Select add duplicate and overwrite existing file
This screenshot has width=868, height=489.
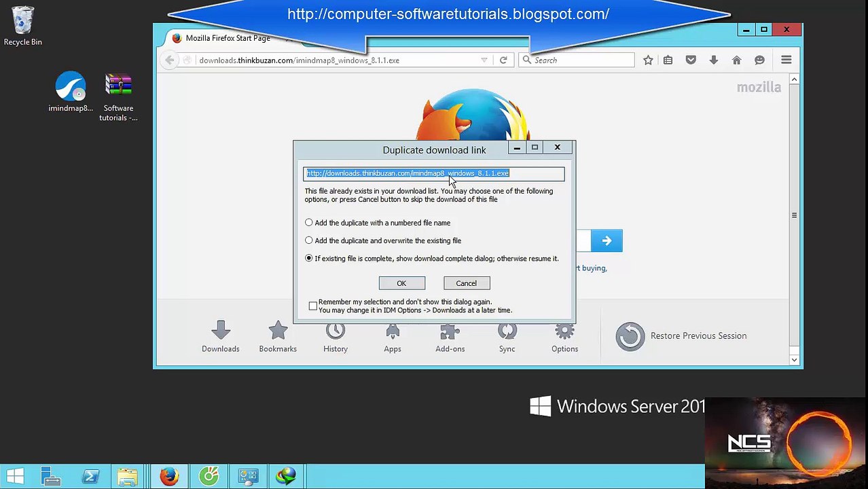click(x=383, y=240)
